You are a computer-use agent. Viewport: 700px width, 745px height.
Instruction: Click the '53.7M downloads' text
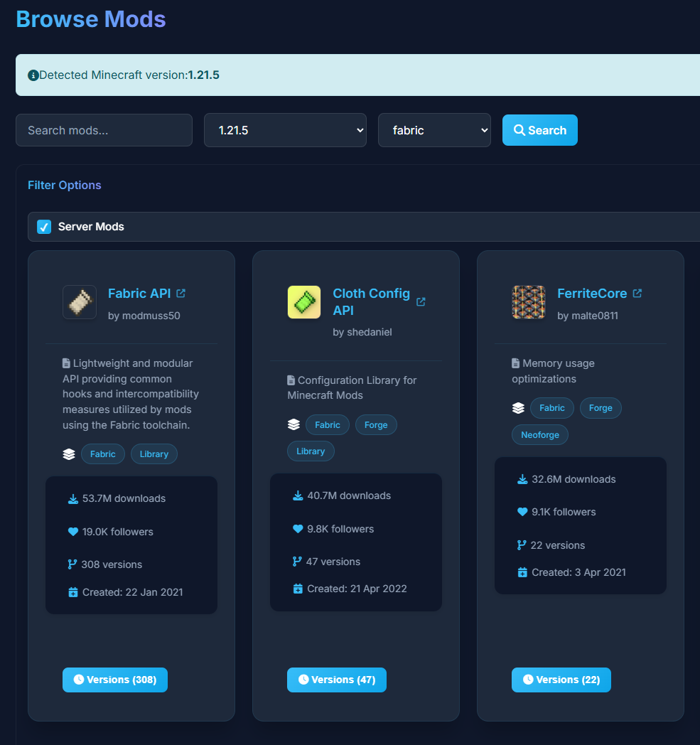[124, 499]
